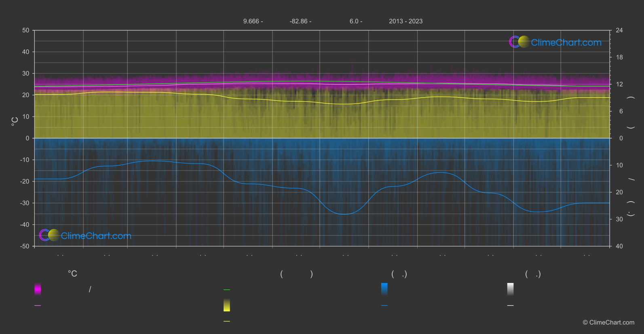The image size is (644, 334).
Task: Click the °C legend heading
Action: click(72, 274)
